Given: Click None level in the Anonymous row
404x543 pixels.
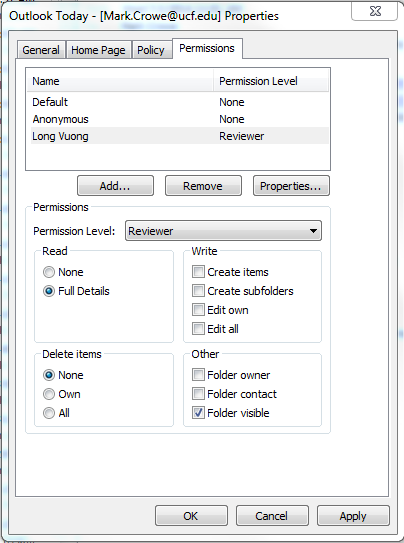Looking at the screenshot, I should [x=232, y=119].
